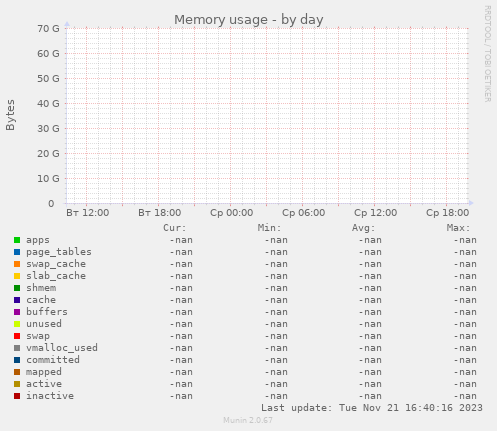The width and height of the screenshot is (497, 431).
Task: Click the Max value '-nan' for inactive
Action: coord(465,396)
